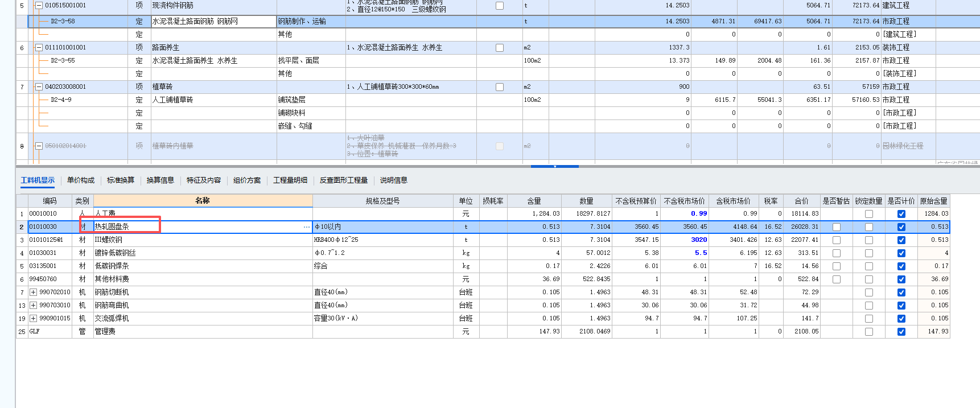Switch to the 单价构成 tab
The height and width of the screenshot is (408, 980).
point(81,180)
